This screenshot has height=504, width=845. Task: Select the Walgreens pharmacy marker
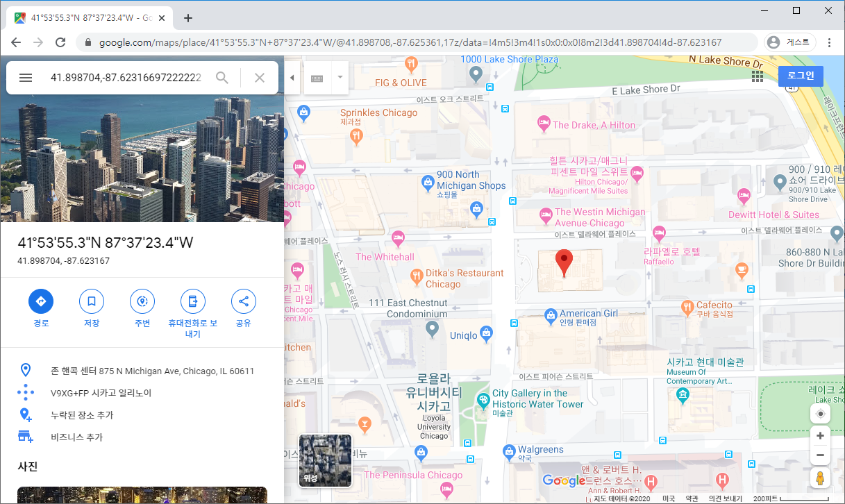(x=510, y=450)
